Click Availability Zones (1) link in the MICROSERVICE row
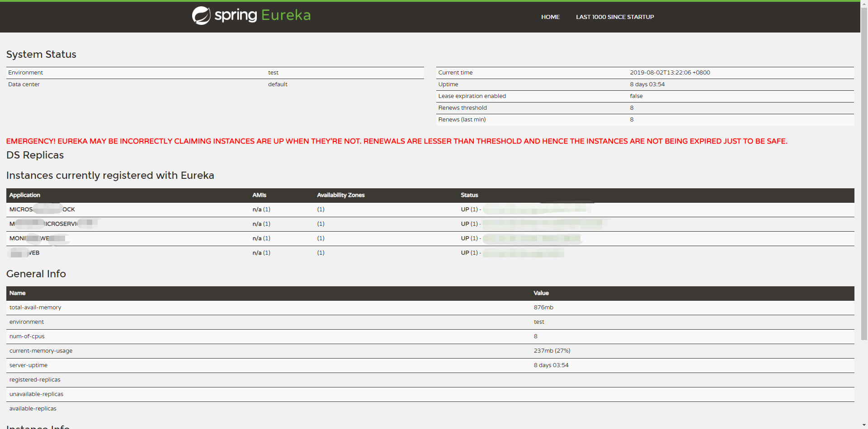 pos(321,224)
